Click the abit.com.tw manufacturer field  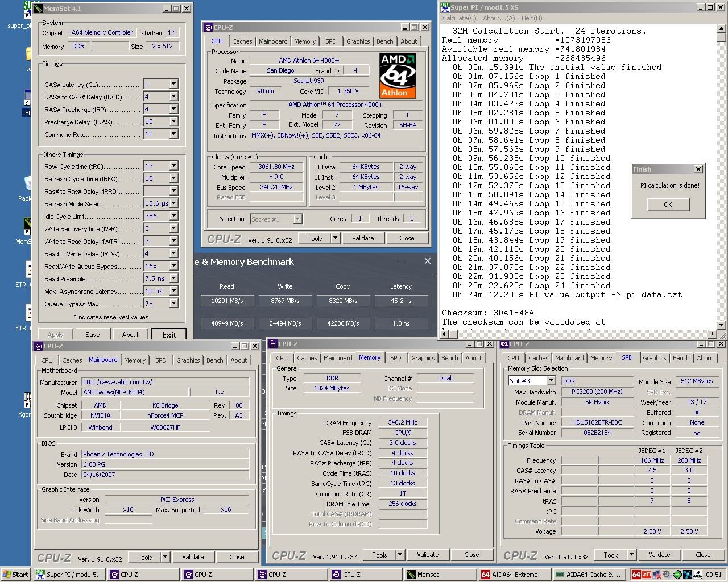click(165, 382)
